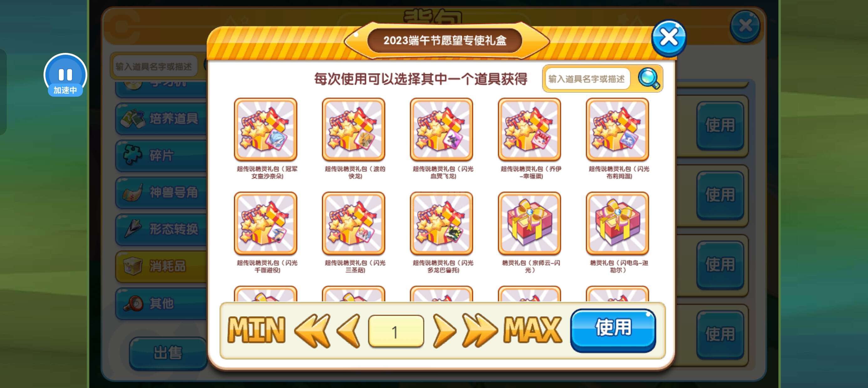Screen dimensions: 868x388
Task: Click the quantity number field
Action: click(x=396, y=331)
